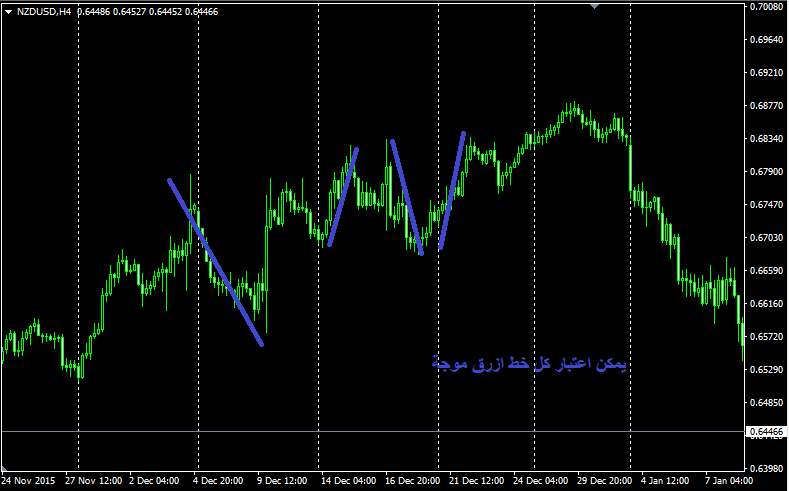Click the 0.69210 price scale label

click(x=766, y=72)
